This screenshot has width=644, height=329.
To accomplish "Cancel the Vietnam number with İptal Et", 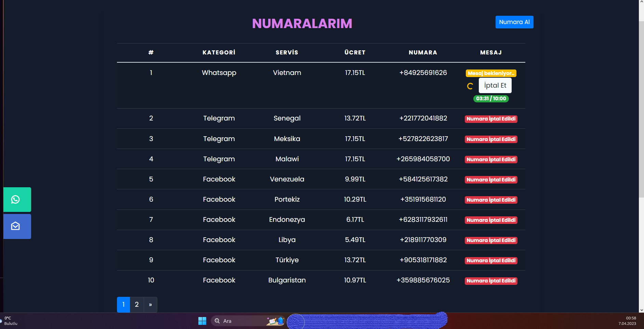I will pos(495,86).
